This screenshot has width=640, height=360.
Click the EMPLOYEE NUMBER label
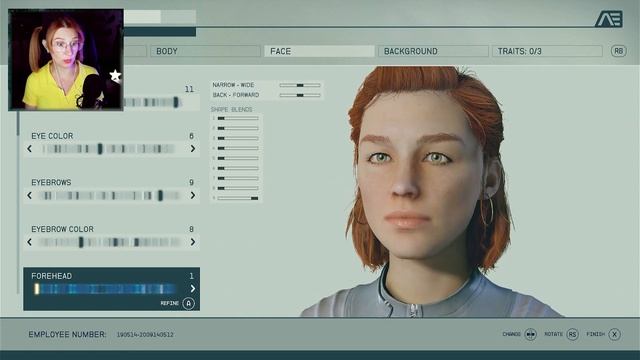click(x=67, y=334)
